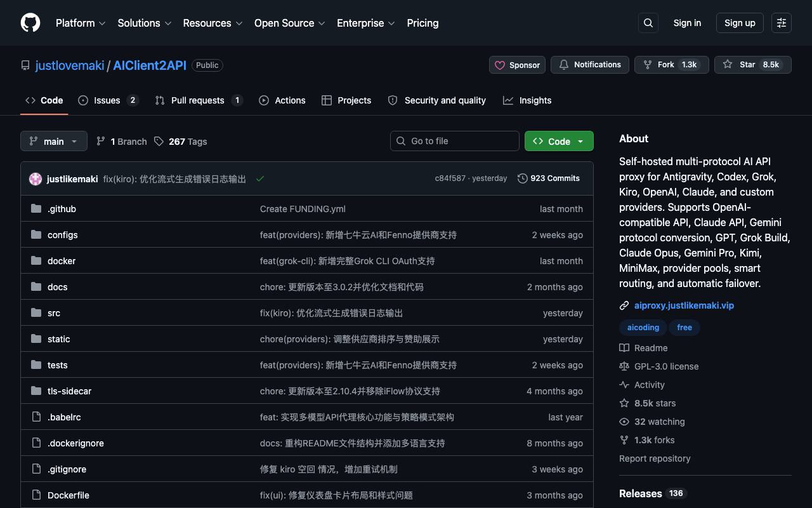Click the link icon beside aiproxy.justlikemaki.vip
The height and width of the screenshot is (508, 812).
(x=624, y=305)
